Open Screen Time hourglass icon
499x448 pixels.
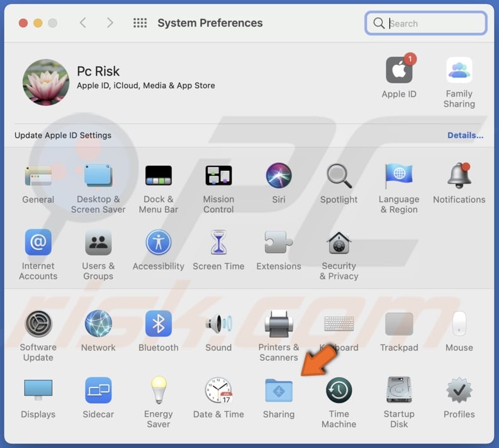point(219,243)
